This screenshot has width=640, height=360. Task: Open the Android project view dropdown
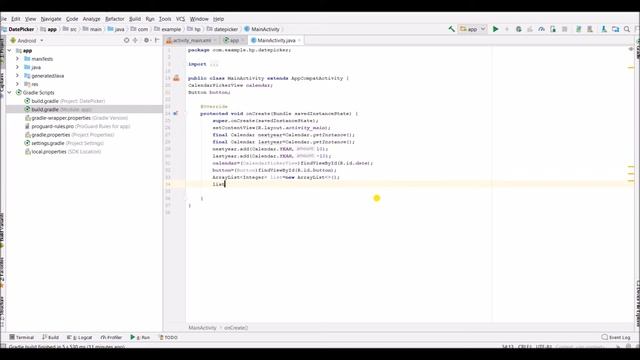(x=27, y=40)
